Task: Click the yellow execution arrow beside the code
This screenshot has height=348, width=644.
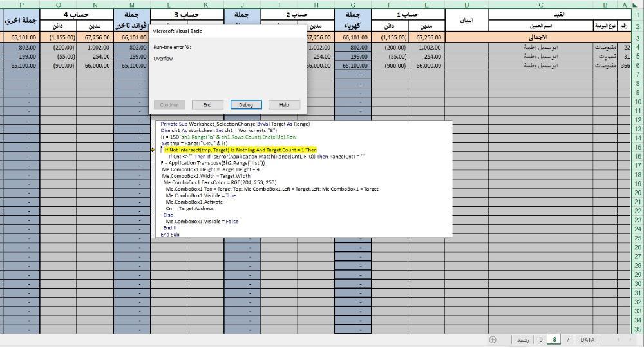Action: point(153,150)
